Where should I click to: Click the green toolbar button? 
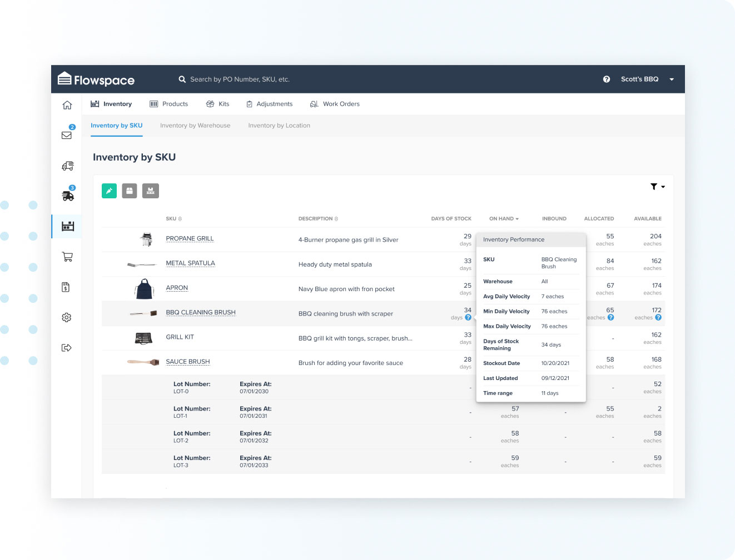(110, 191)
